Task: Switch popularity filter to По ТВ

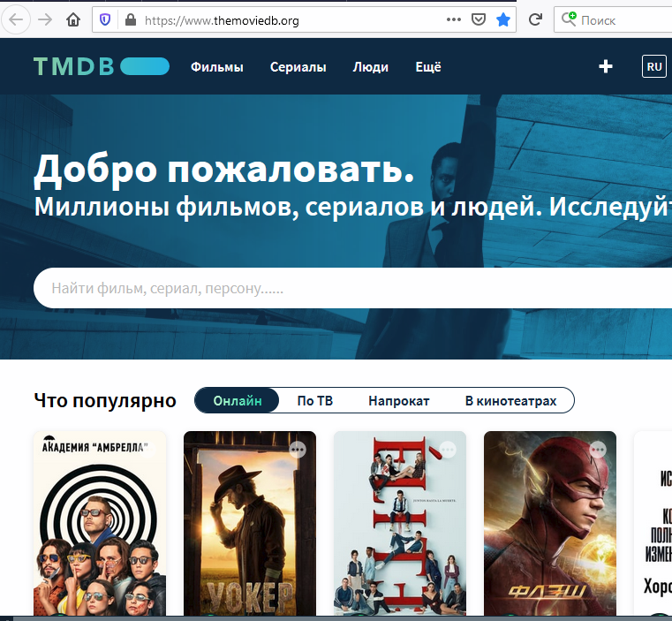Action: coord(315,400)
